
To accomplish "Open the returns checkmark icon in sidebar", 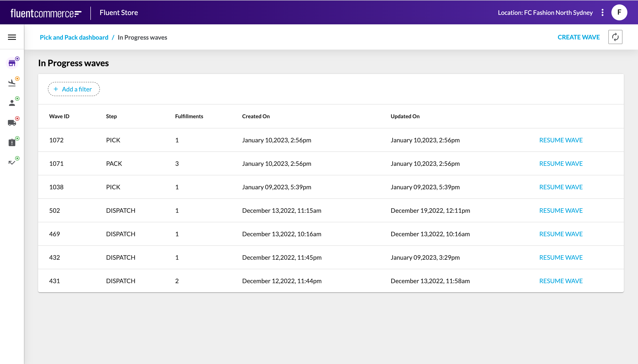I will [12, 163].
